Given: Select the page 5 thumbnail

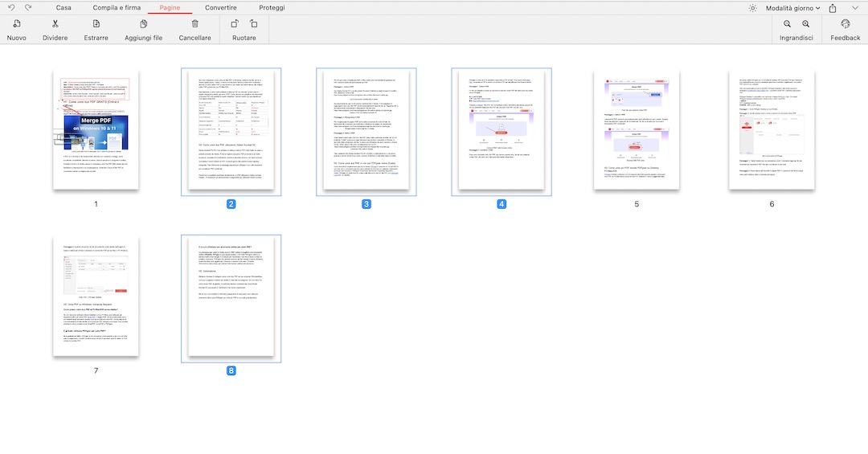Looking at the screenshot, I should [637, 130].
